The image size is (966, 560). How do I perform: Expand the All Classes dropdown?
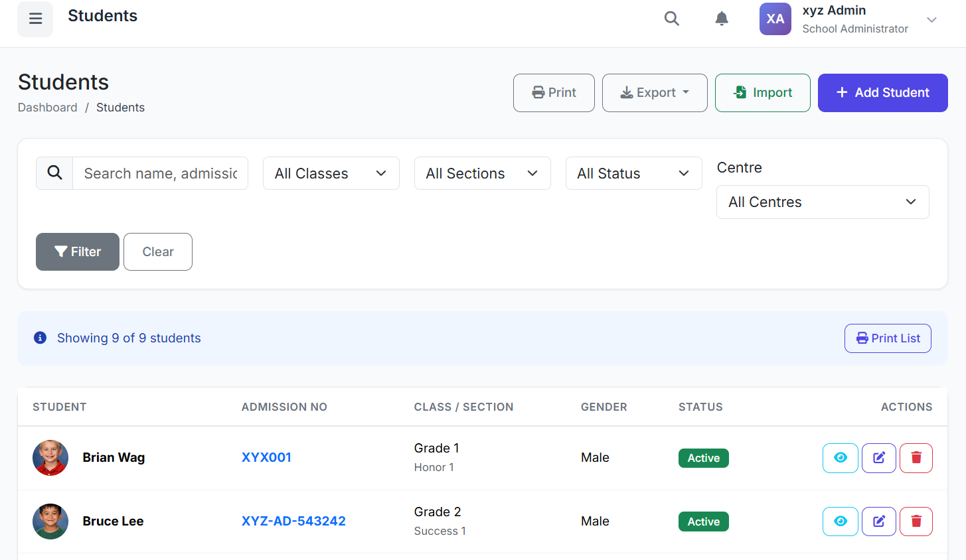pyautogui.click(x=331, y=173)
